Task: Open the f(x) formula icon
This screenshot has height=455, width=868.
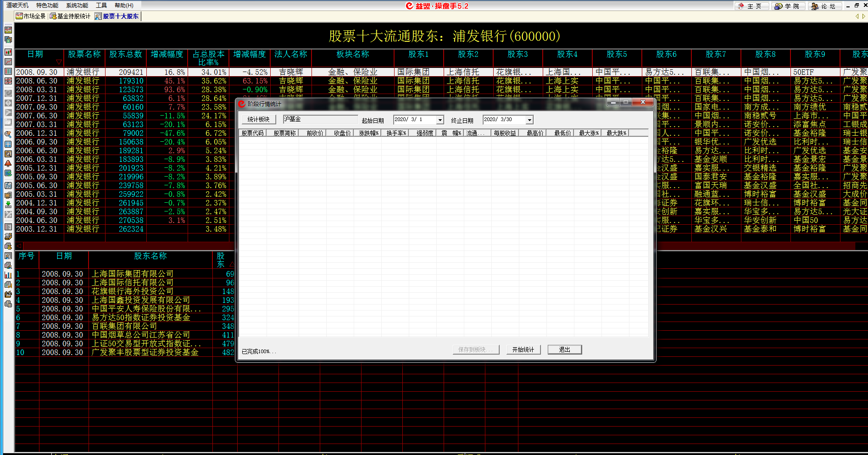Action: (8, 185)
